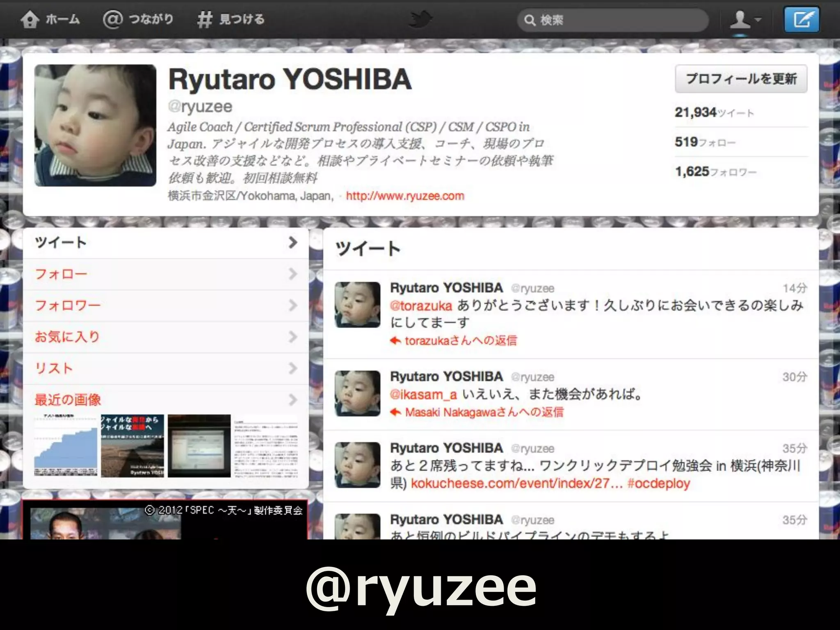Click the # Discover hashtag icon
840x630 pixels.
pyautogui.click(x=204, y=19)
